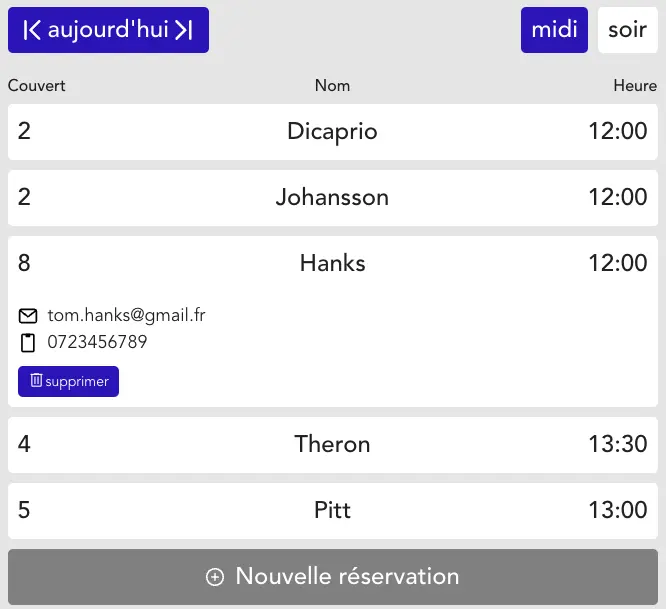Viewport: 666px width, 609px height.
Task: Collapse the Hanks reservation row
Action: coord(333,263)
